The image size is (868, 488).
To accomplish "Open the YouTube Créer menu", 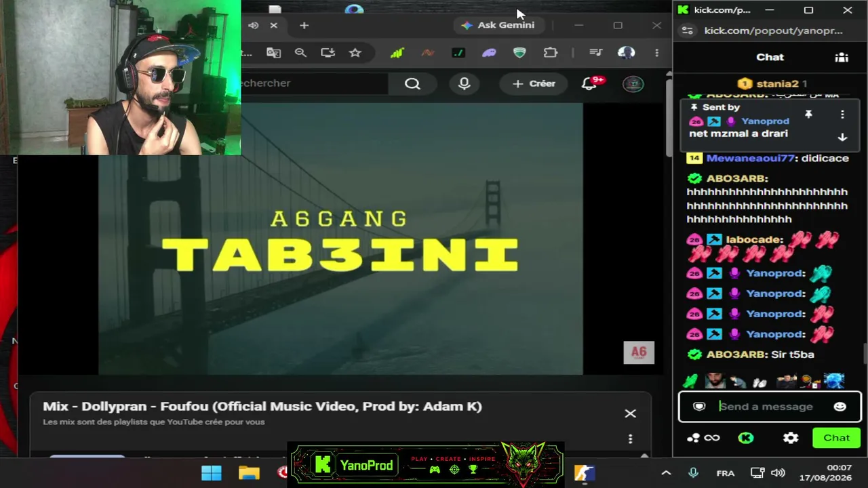I will [534, 83].
